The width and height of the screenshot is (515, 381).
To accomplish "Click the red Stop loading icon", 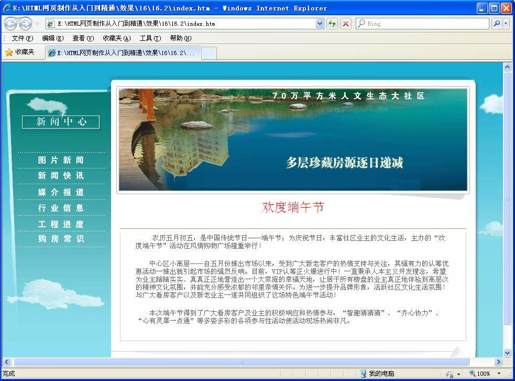I will point(346,24).
